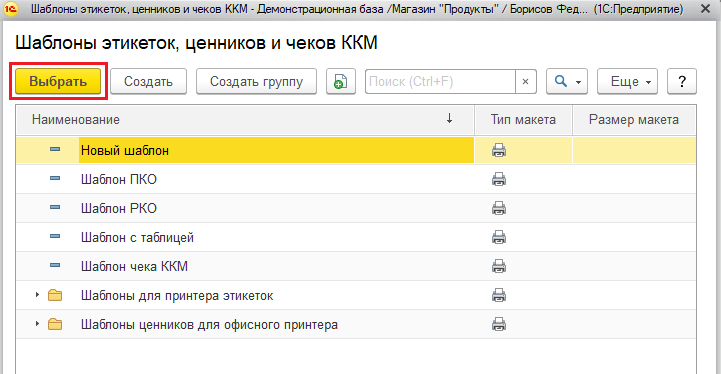Click printer icon in Шаблоны для принтера этикеток row
This screenshot has height=374, width=721.
(499, 295)
